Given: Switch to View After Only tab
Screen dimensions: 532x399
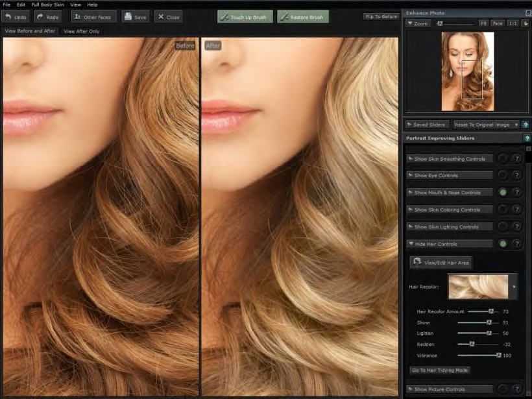Looking at the screenshot, I should pyautogui.click(x=80, y=31).
